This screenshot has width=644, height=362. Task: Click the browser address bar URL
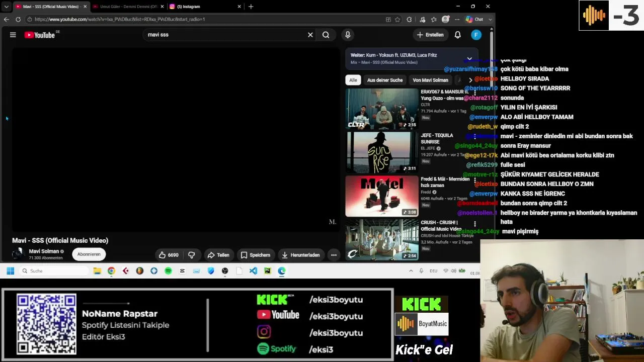point(120,19)
